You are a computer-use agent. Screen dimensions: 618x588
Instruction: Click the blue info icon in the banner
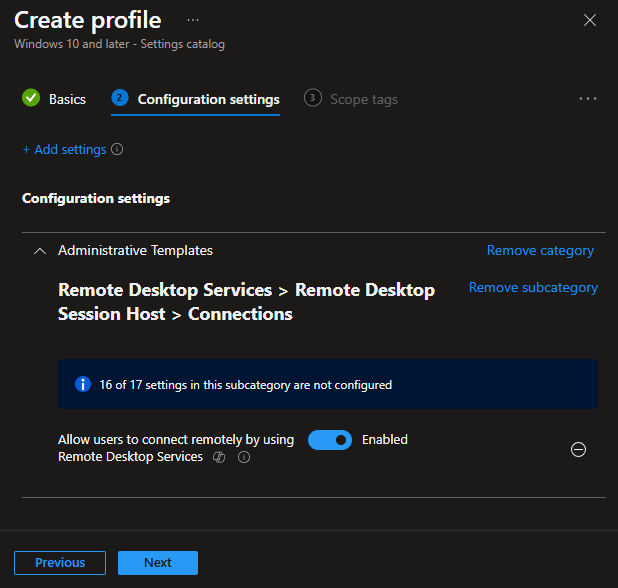pos(83,384)
